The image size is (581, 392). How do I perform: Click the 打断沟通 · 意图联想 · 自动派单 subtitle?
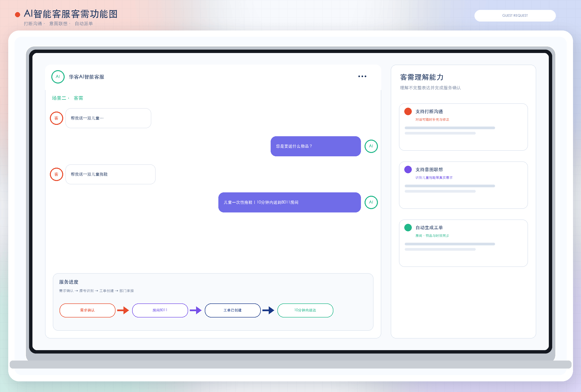(58, 24)
